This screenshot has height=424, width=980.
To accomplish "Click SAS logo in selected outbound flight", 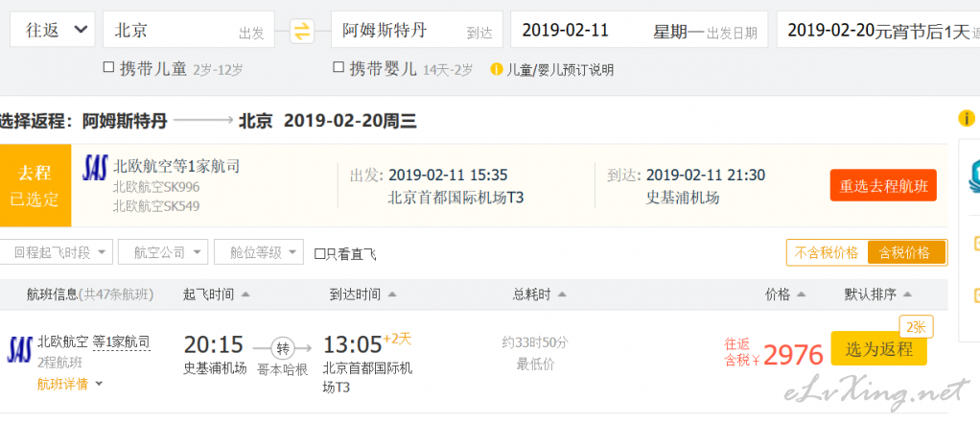I will (95, 168).
